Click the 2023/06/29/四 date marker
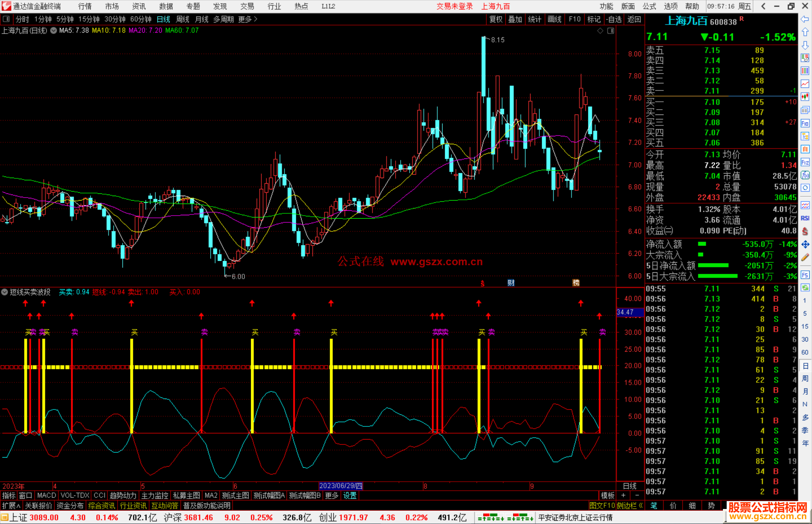Image resolution: width=812 pixels, height=524 pixels. [x=341, y=486]
